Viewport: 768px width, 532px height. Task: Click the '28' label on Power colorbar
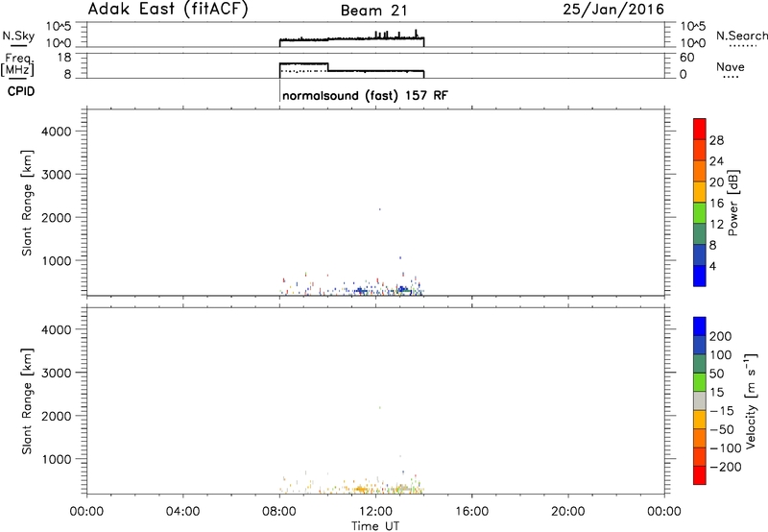(x=716, y=140)
